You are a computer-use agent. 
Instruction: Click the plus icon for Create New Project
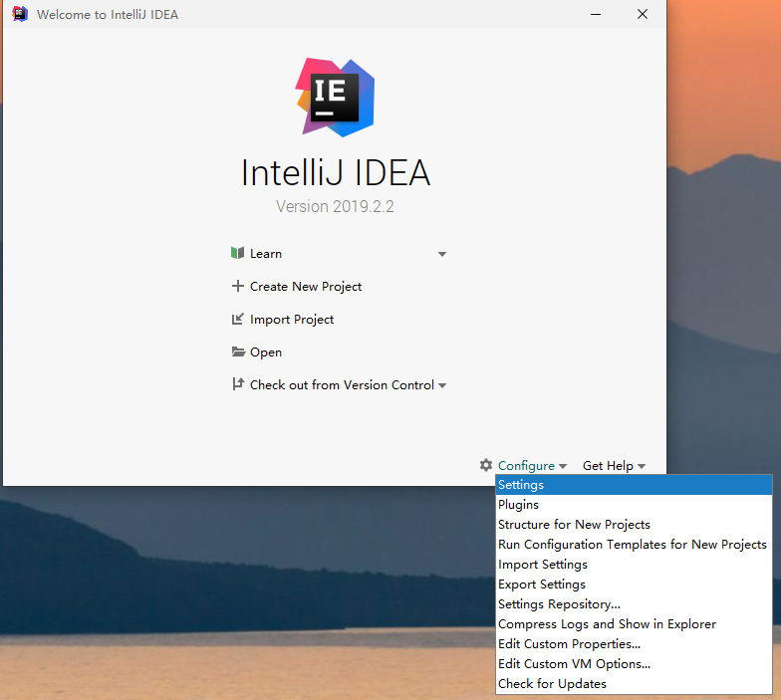coord(237,287)
